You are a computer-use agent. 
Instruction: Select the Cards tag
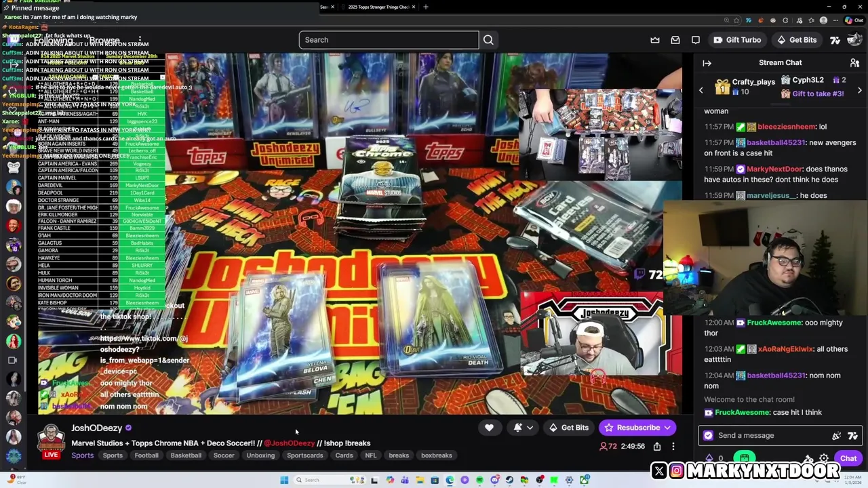pyautogui.click(x=344, y=455)
